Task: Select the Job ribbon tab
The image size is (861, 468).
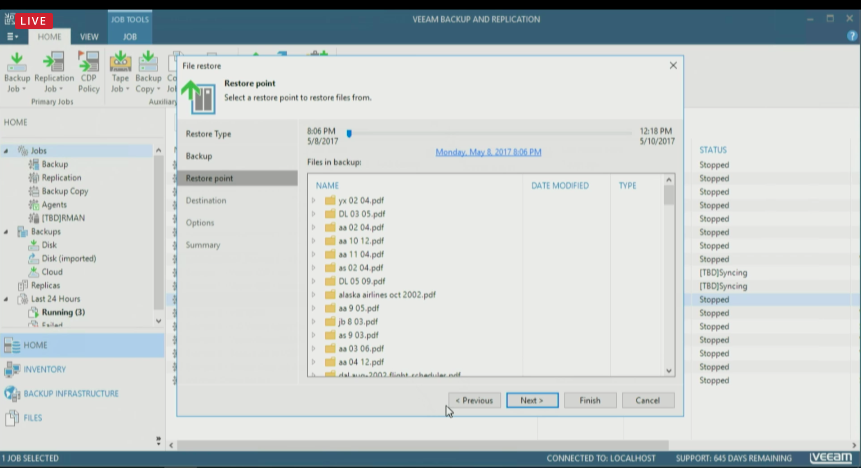Action: [129, 37]
